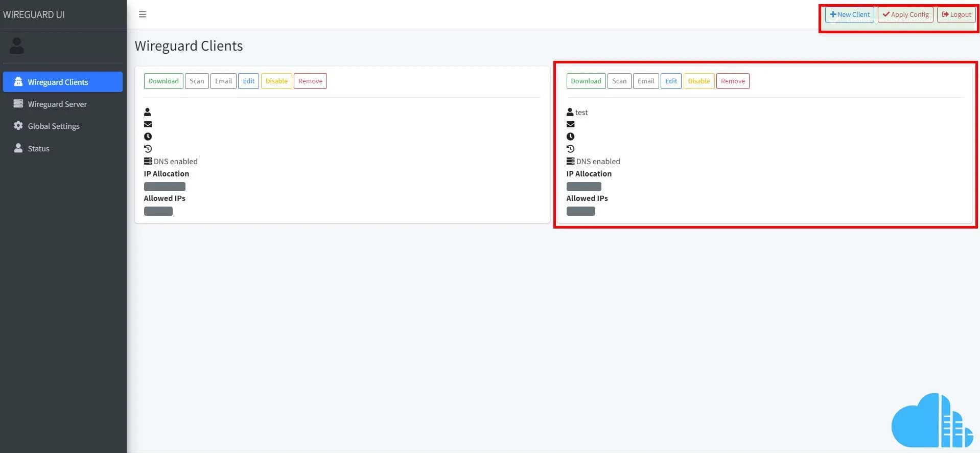
Task: Toggle the sidebar hamburger menu icon
Action: (x=143, y=14)
